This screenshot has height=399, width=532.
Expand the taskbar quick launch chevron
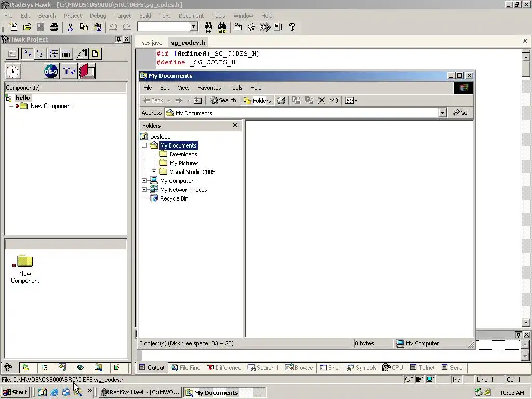(x=89, y=391)
